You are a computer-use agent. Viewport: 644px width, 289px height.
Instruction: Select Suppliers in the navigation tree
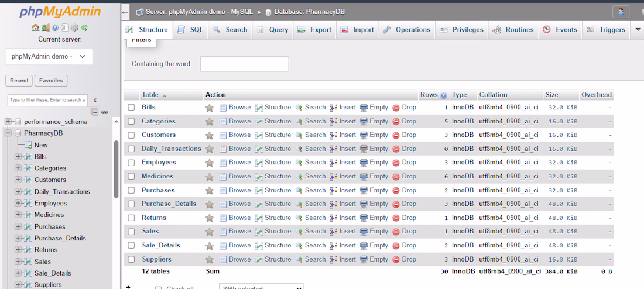point(48,284)
